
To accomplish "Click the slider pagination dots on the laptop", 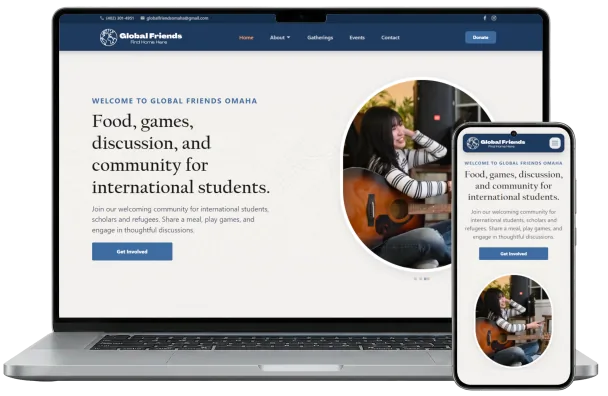I will click(x=422, y=278).
